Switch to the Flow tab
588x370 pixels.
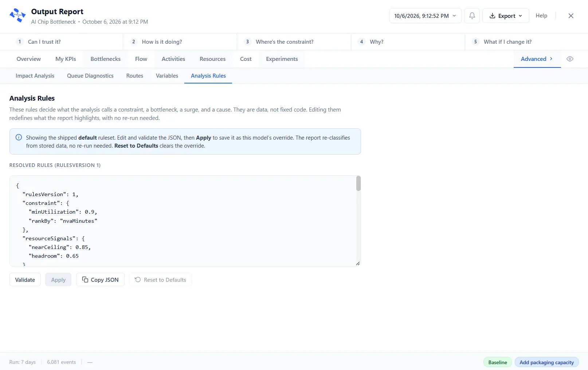point(141,59)
